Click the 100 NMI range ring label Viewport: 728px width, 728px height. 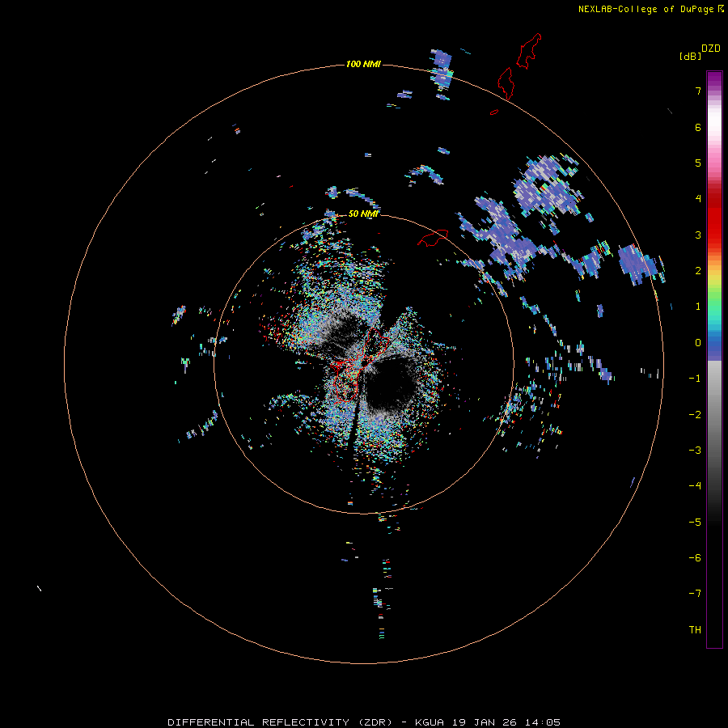[x=363, y=64]
